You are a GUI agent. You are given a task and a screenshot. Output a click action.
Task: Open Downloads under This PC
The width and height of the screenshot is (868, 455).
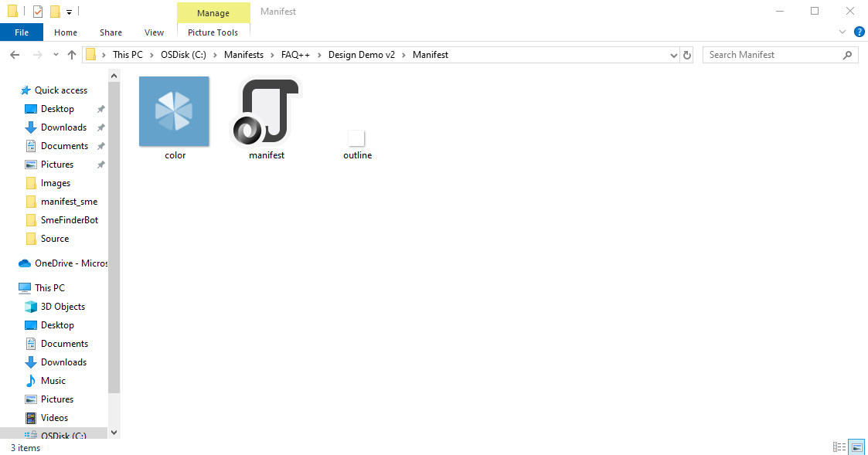(63, 362)
